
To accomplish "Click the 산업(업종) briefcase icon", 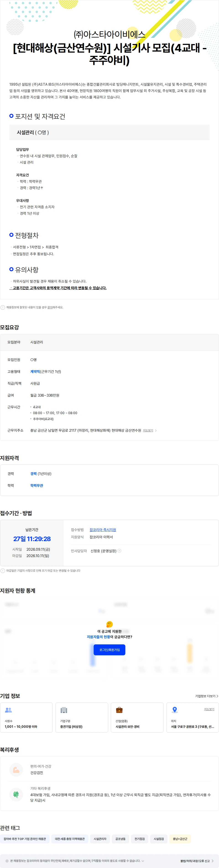I will (119, 710).
